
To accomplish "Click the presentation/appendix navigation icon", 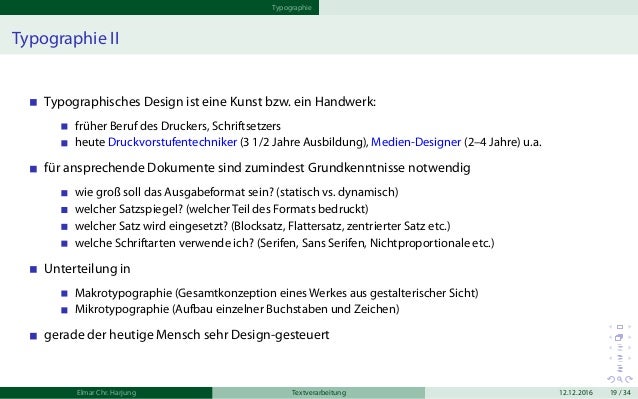I will [620, 368].
